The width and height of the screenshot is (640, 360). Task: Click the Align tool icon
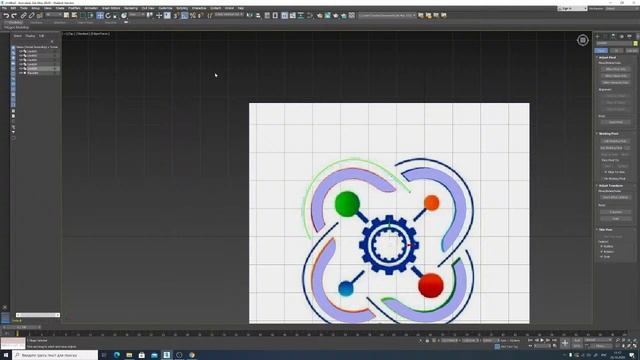[x=258, y=16]
